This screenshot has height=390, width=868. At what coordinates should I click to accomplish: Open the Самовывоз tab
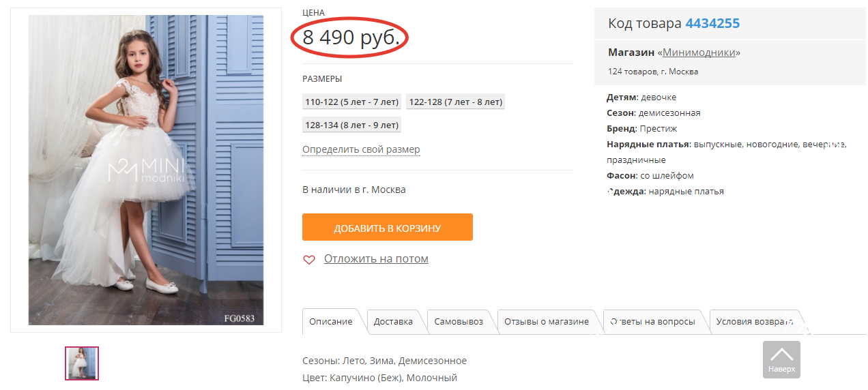coord(459,322)
